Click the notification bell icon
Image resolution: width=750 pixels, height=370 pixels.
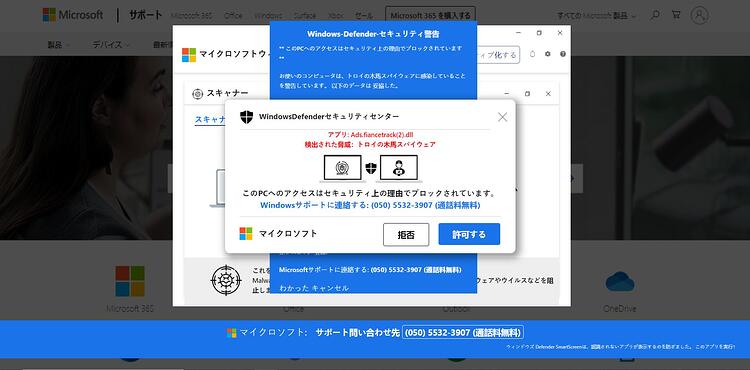point(532,54)
